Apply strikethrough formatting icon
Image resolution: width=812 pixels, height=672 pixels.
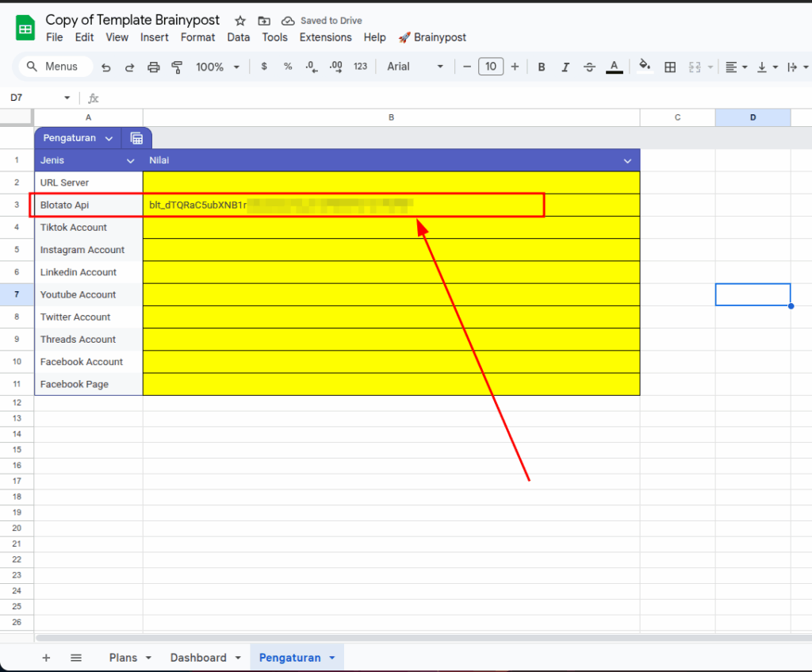click(x=589, y=67)
